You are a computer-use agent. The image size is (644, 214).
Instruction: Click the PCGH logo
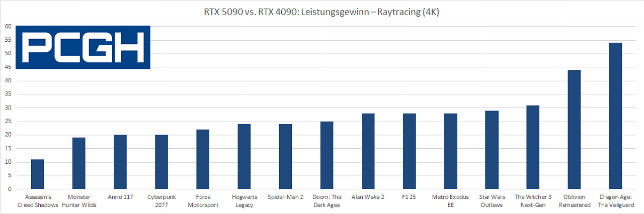pos(83,47)
